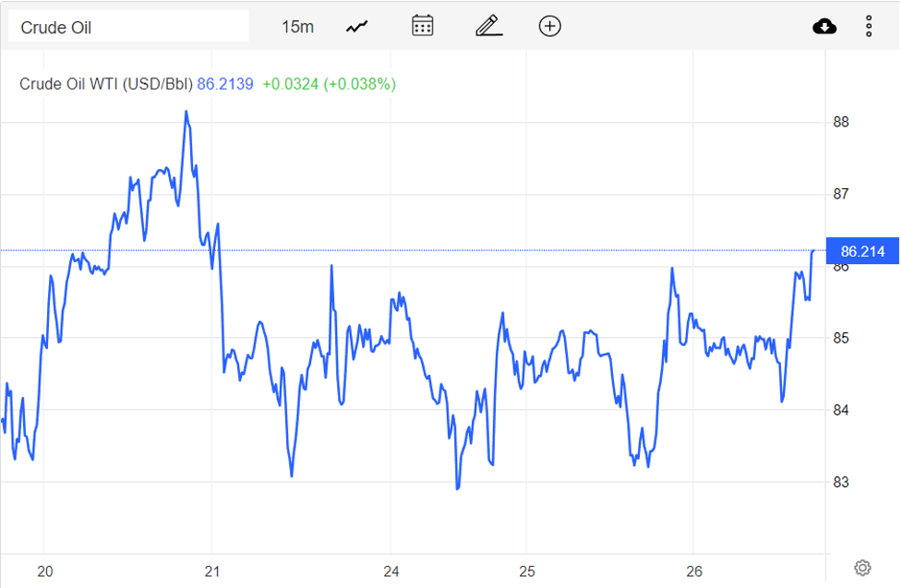The image size is (902, 588).
Task: Click date label 26 on the time axis
Action: [695, 570]
